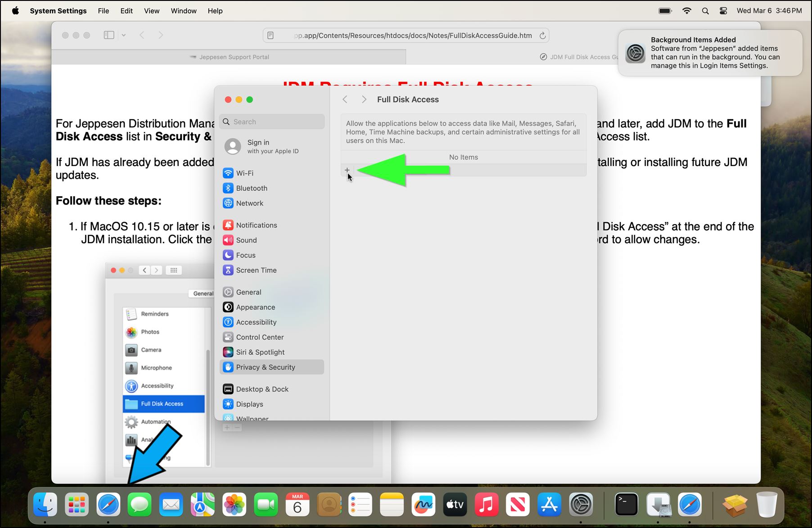Open Bluetooth settings pane
The width and height of the screenshot is (812, 528).
[251, 188]
